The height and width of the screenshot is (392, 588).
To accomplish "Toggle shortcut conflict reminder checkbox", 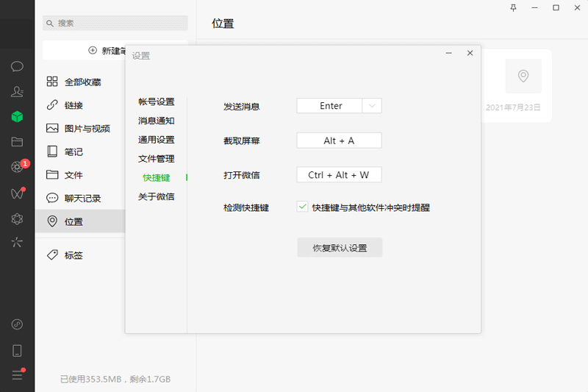I will (302, 207).
